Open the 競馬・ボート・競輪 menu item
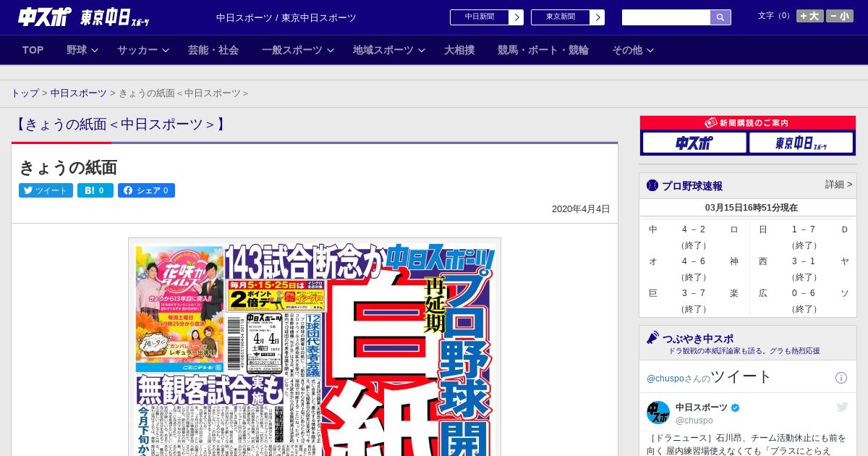Image resolution: width=868 pixels, height=456 pixels. pos(543,50)
